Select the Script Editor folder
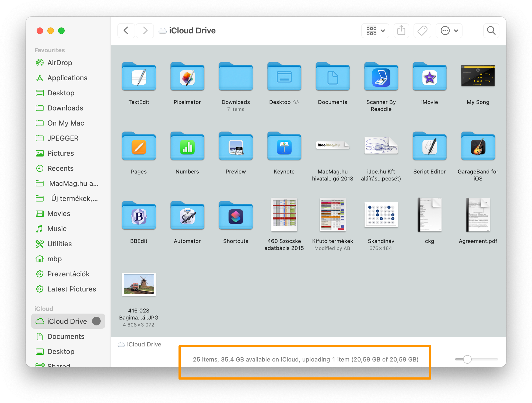532x403 pixels. [x=429, y=146]
